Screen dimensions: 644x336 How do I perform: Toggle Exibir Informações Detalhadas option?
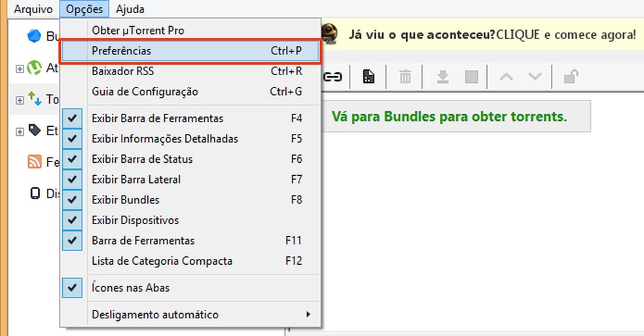click(190, 139)
